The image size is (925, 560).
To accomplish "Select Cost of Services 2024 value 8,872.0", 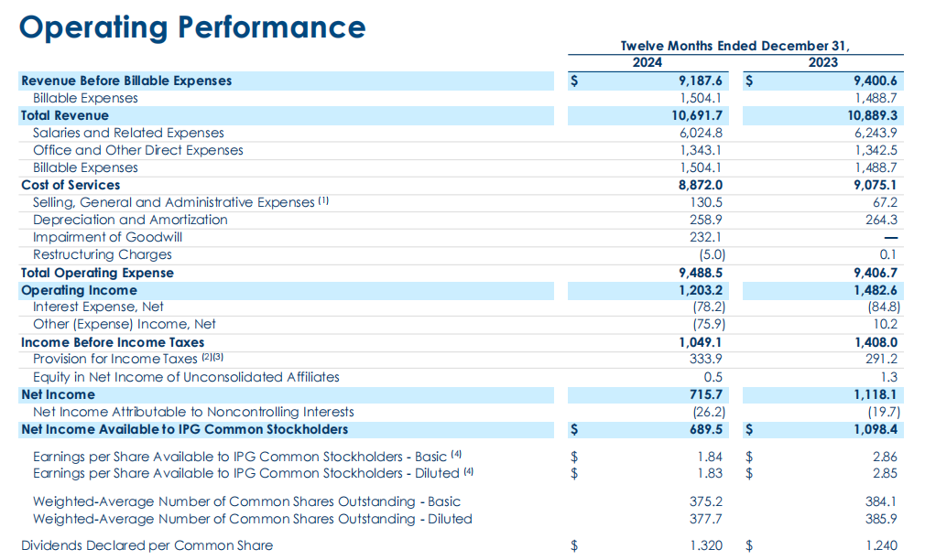I will point(701,185).
